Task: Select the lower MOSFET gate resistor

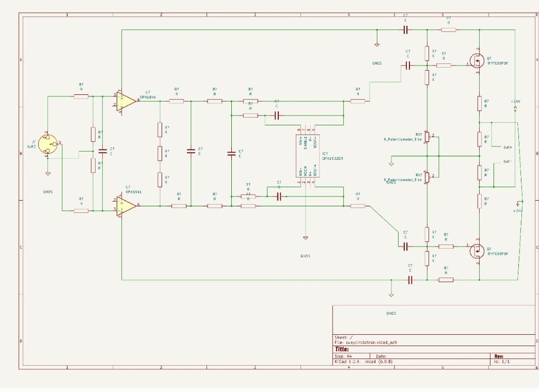Action: pos(446,247)
